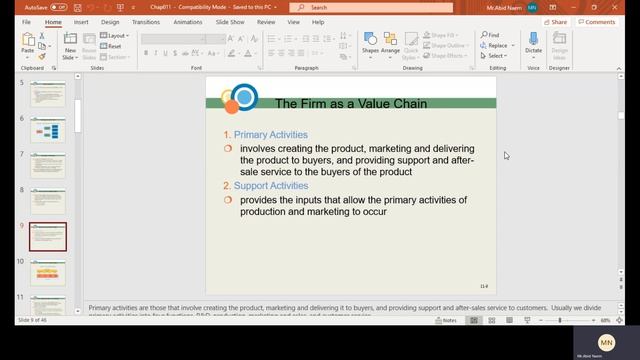Toggle AutoSave off switch
The width and height of the screenshot is (640, 360).
pyautogui.click(x=59, y=7)
